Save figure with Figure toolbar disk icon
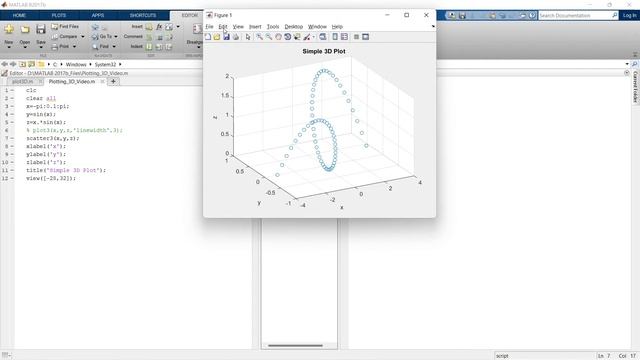The width and height of the screenshot is (640, 360). (x=226, y=37)
